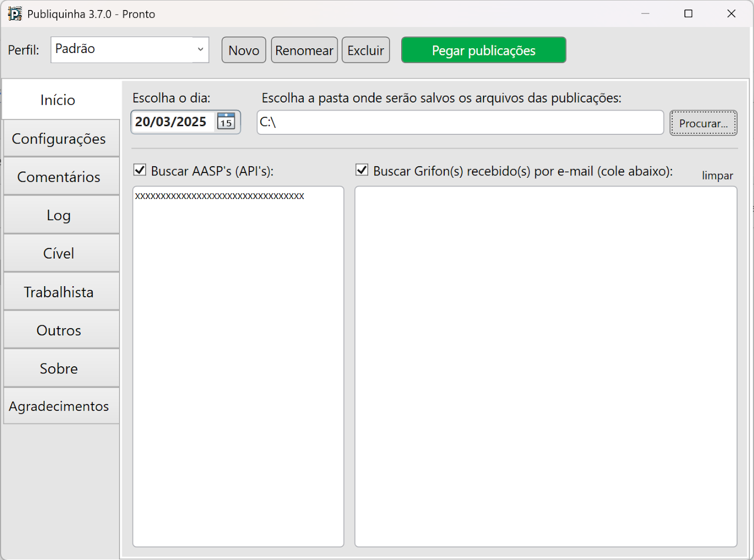754x560 pixels.
Task: Open the Perfil profile dropdown
Action: tap(200, 49)
